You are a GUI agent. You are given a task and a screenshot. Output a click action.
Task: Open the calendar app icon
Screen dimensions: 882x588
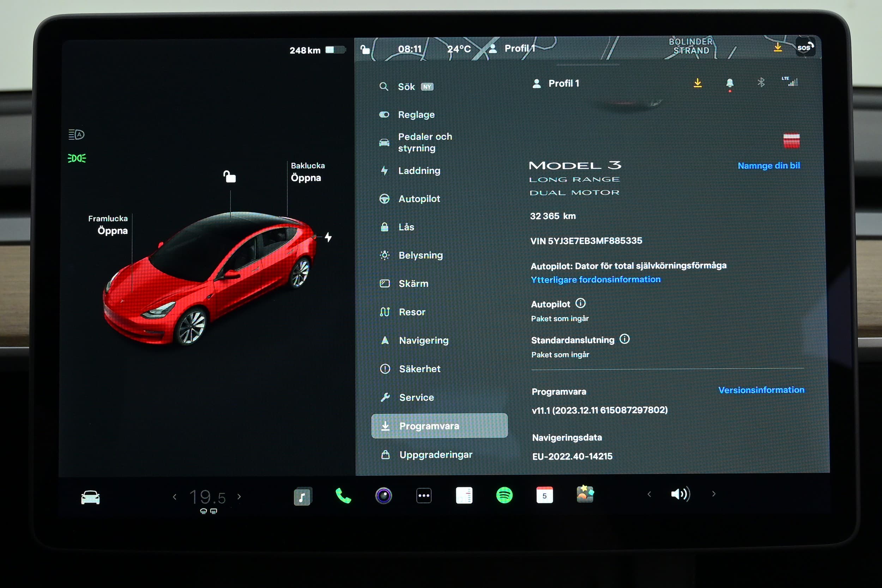544,495
